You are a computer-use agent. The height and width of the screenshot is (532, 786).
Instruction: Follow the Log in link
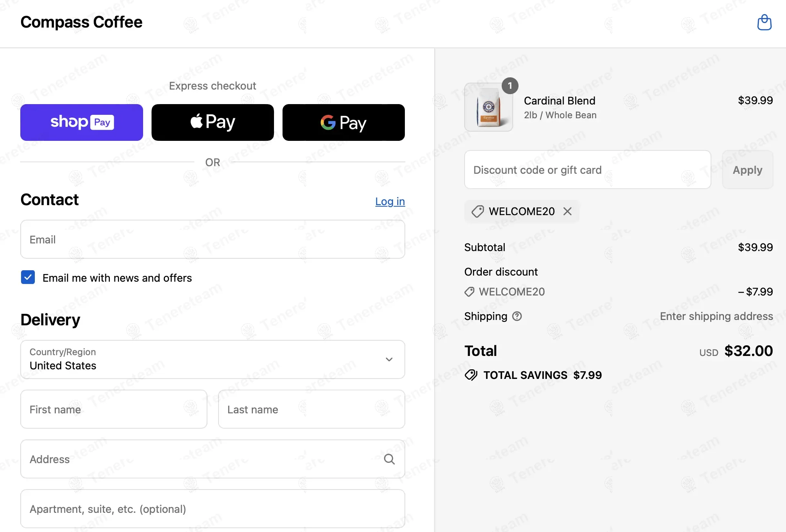point(390,201)
